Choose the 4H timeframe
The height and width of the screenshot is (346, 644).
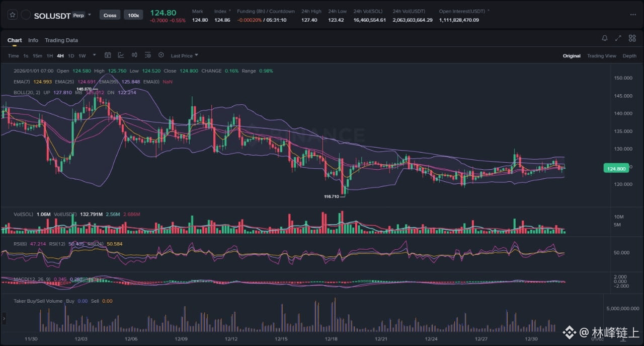tap(60, 56)
